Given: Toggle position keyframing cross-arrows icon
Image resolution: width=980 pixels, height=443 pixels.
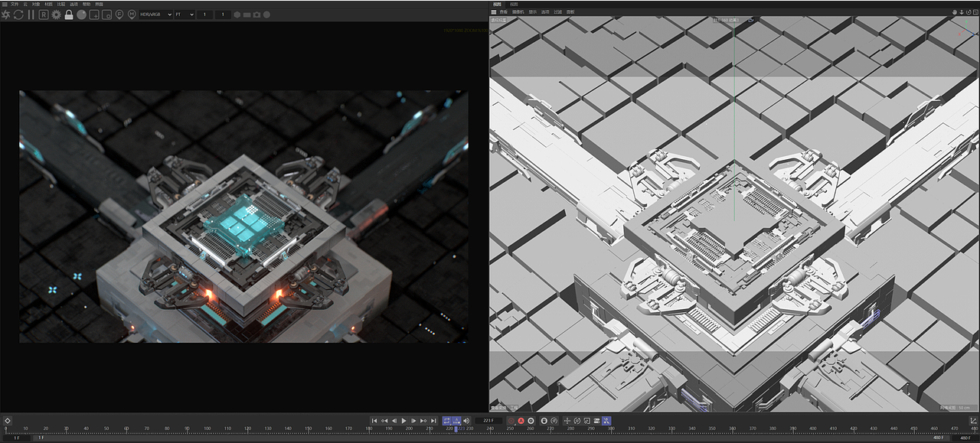Looking at the screenshot, I should [x=567, y=421].
